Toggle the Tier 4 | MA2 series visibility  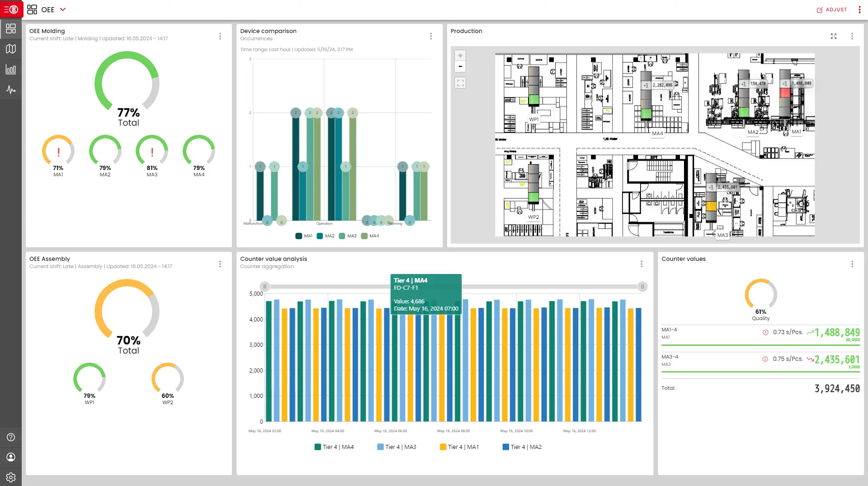pyautogui.click(x=522, y=447)
